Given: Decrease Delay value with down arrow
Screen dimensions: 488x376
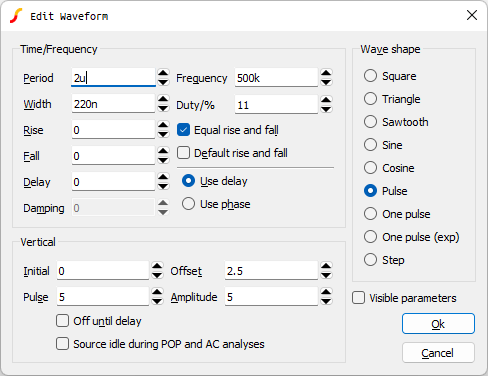Looking at the screenshot, I should 163,186.
